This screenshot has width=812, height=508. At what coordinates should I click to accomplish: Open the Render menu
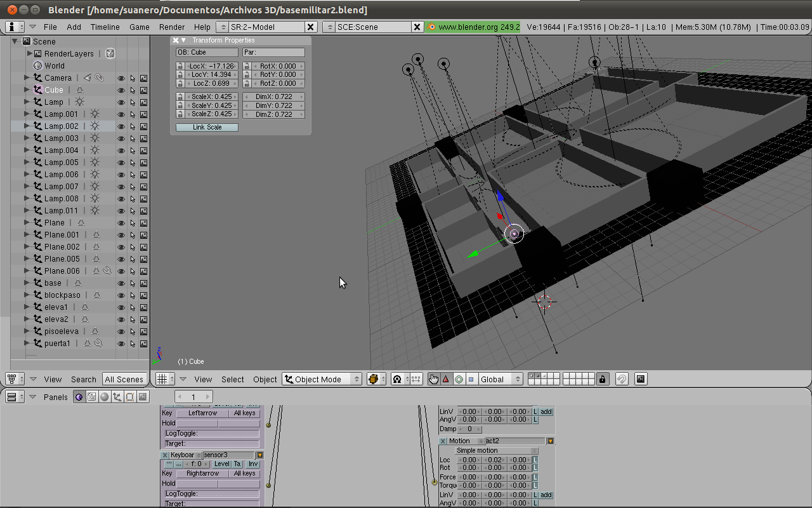pyautogui.click(x=172, y=27)
